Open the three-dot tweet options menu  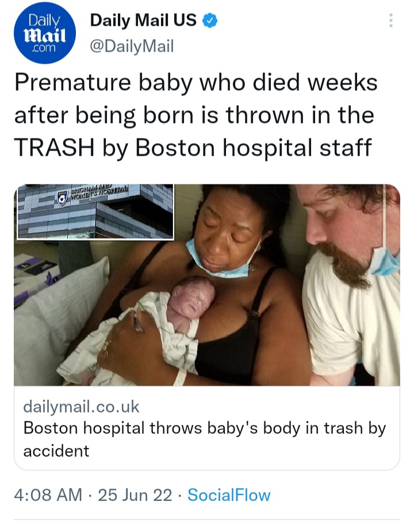[391, 21]
